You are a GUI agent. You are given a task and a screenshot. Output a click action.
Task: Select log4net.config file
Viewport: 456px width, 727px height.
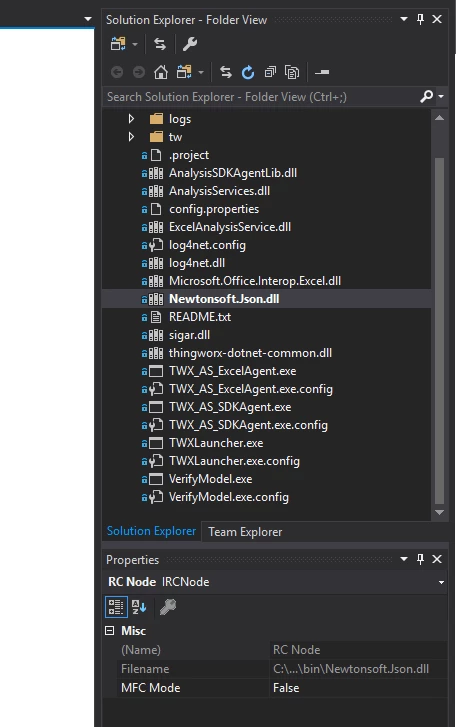207,245
